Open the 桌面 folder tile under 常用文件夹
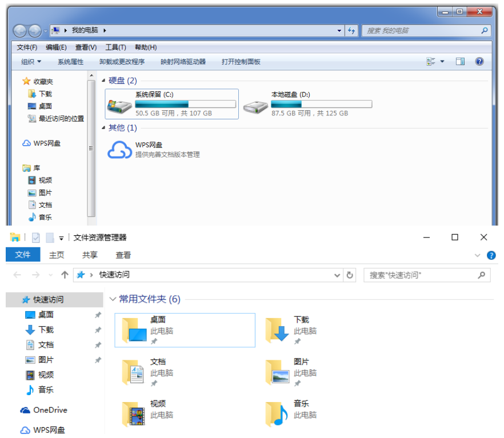The width and height of the screenshot is (504, 438). 185,330
